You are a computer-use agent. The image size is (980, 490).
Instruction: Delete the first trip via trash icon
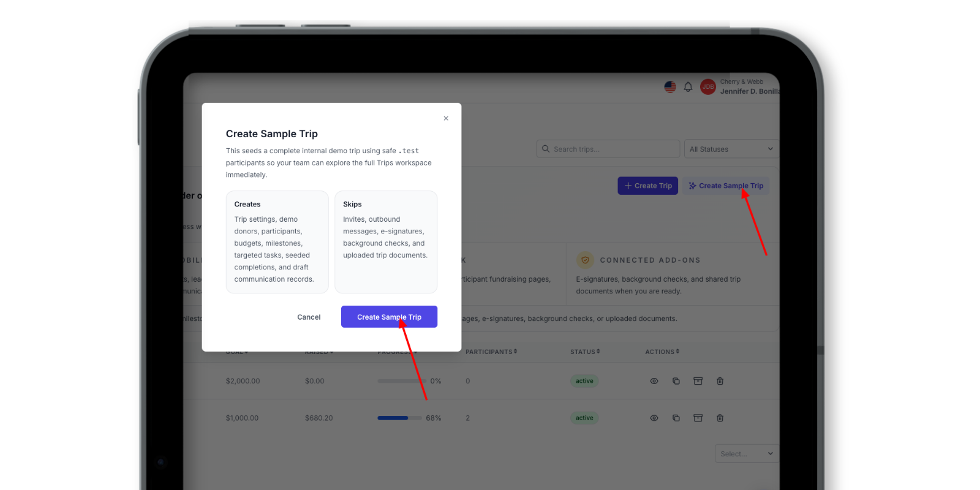point(720,381)
